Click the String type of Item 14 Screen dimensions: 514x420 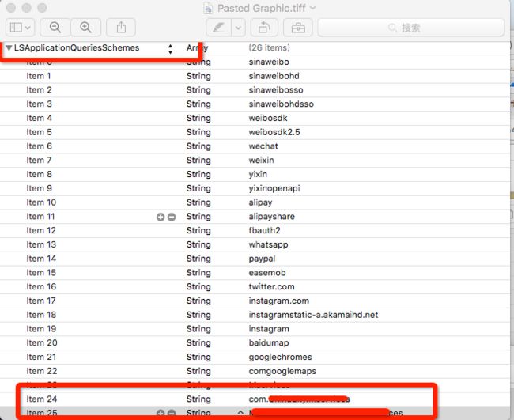pos(198,259)
